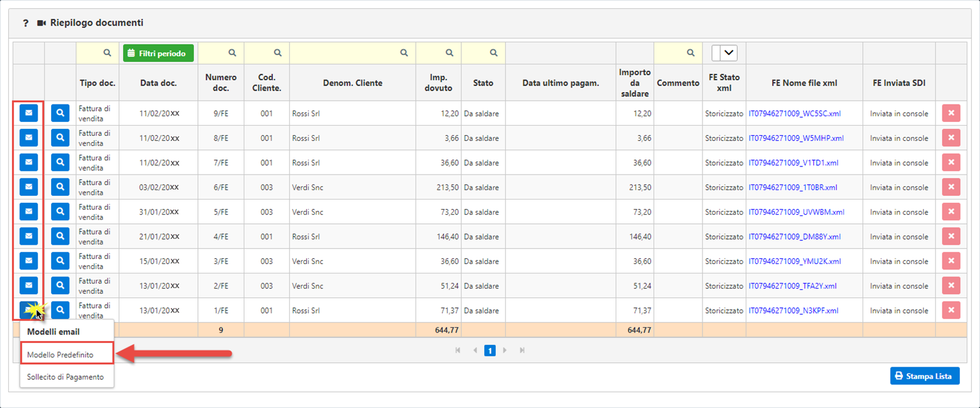Click the Denom. Cliente search filter field
The image size is (980, 408).
coord(352,53)
